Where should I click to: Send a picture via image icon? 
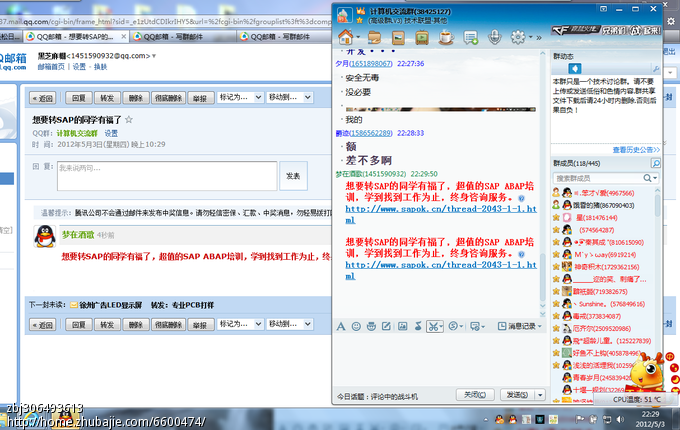(402, 326)
